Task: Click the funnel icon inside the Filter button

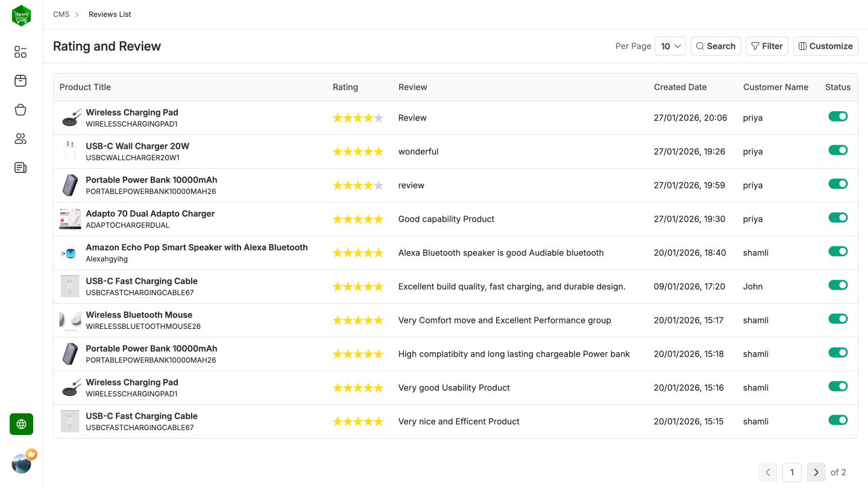Action: pyautogui.click(x=755, y=46)
